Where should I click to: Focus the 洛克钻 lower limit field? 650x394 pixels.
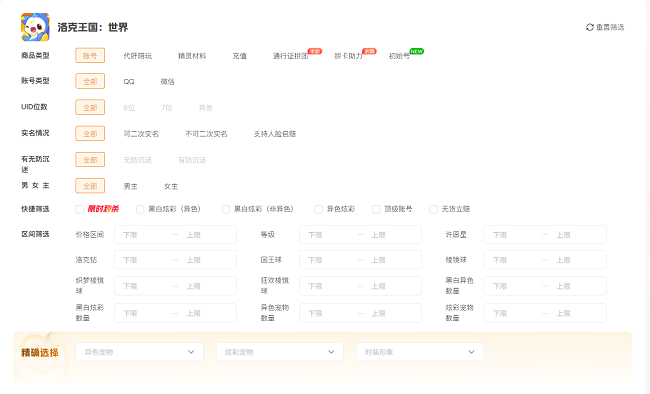(143, 260)
